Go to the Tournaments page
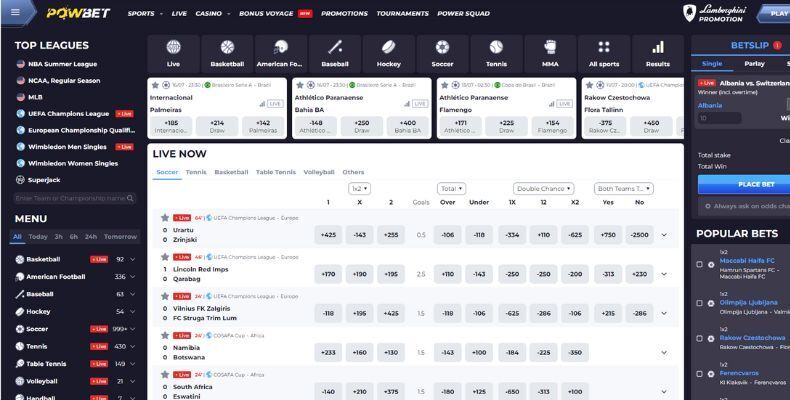The width and height of the screenshot is (790, 400). [403, 14]
